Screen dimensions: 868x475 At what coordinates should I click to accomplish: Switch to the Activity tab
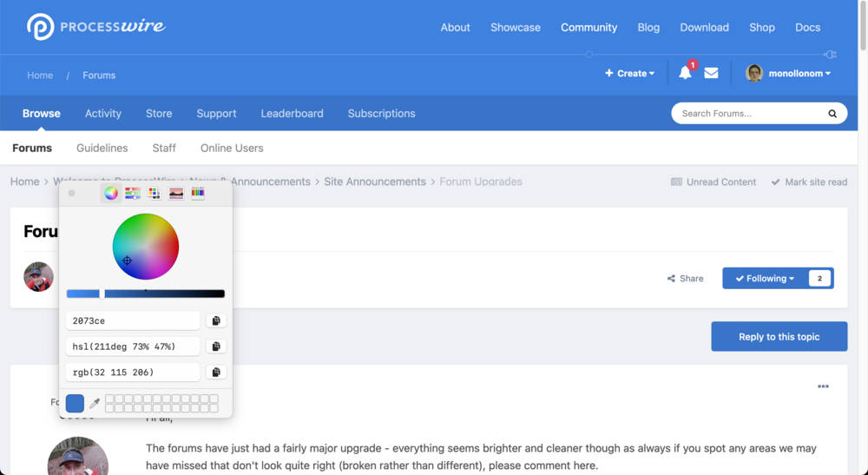tap(103, 114)
